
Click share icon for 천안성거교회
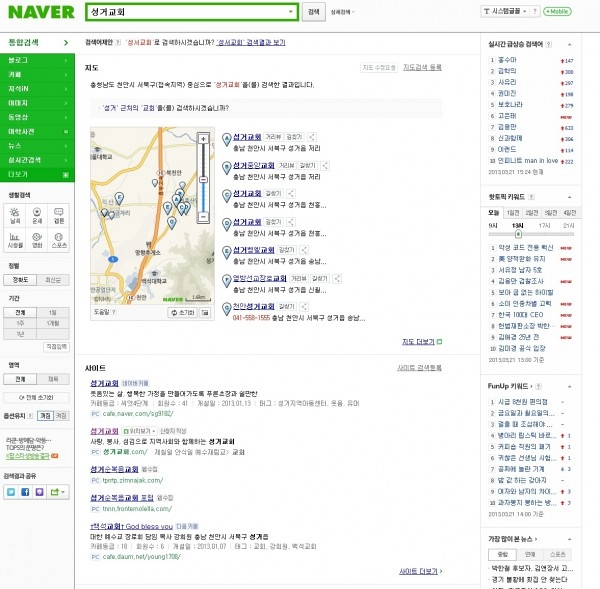pyautogui.click(x=304, y=306)
